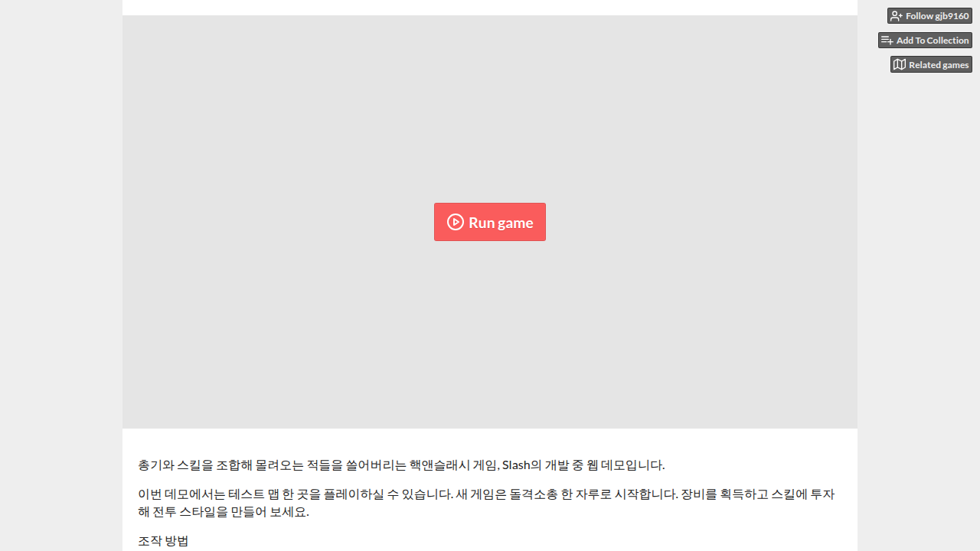Click the map icon for Related games

click(900, 64)
